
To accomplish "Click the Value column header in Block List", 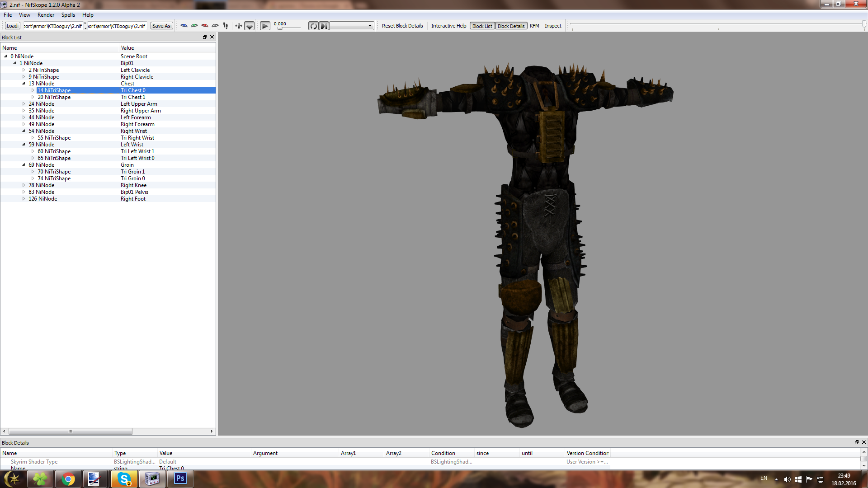I will (x=167, y=48).
